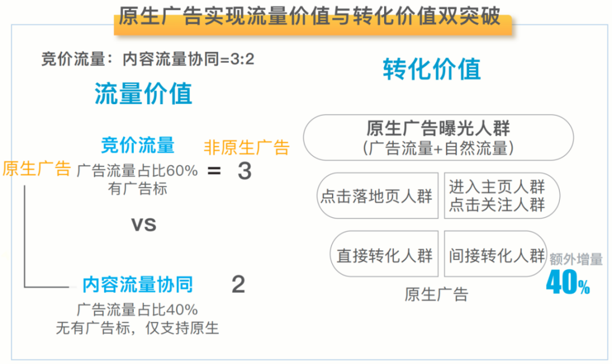Click the '进入主页人群 点击关注人群' box

[x=497, y=196]
